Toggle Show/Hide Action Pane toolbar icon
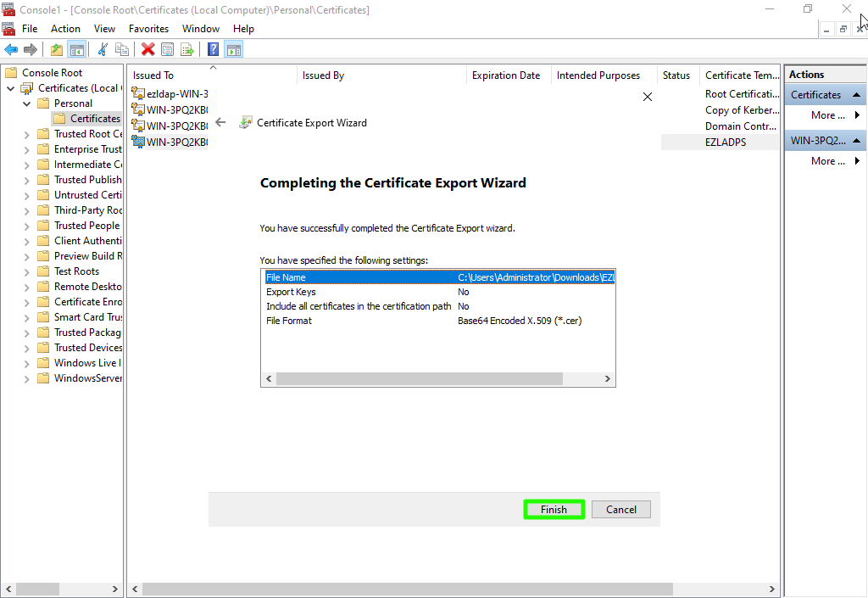868x598 pixels. (x=234, y=50)
